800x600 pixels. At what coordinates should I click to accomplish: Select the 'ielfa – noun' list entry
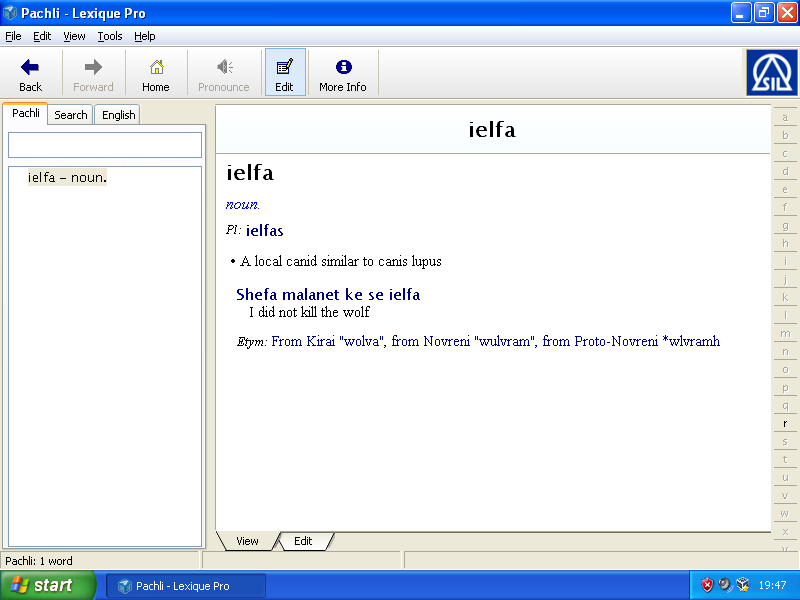point(67,178)
